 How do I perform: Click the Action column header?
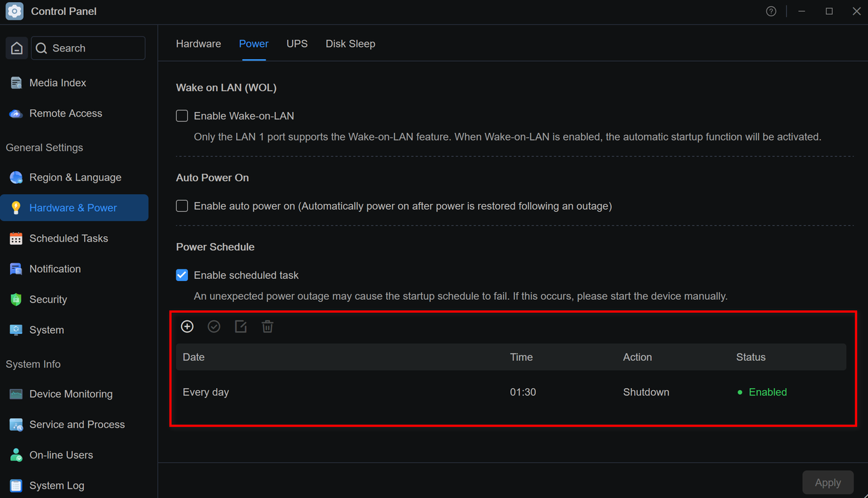pyautogui.click(x=637, y=358)
